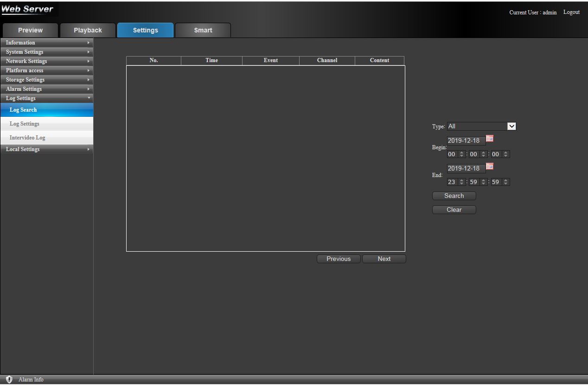Expand the Network Settings section
Viewport: 588px width, 387px height.
coord(46,61)
